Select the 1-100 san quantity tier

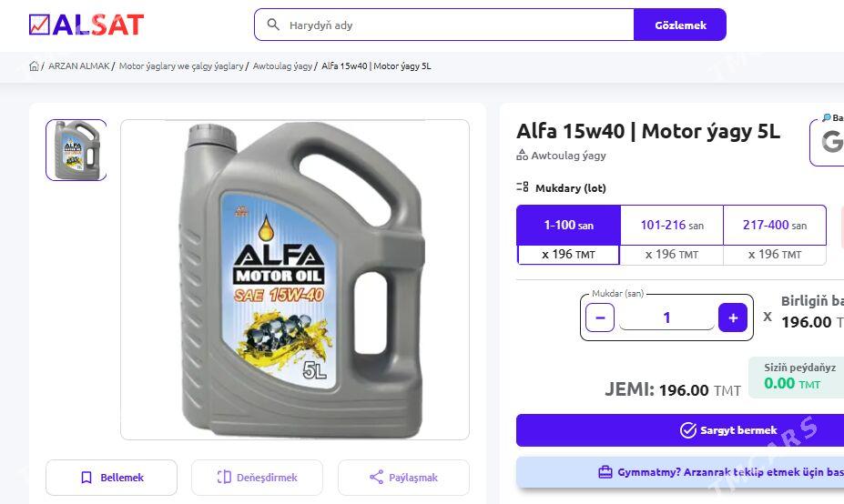coord(568,225)
